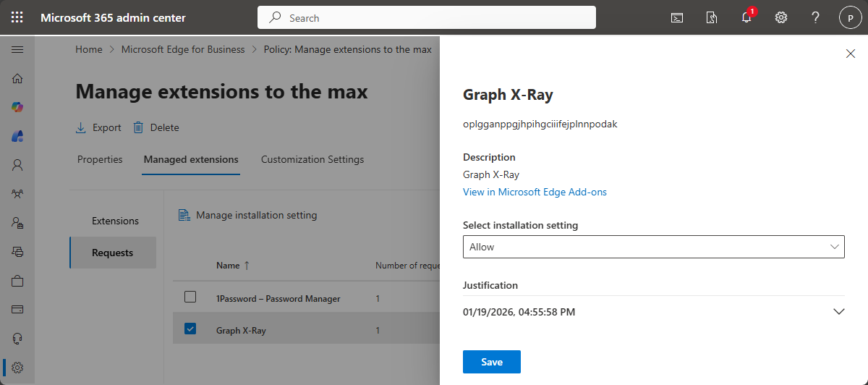Toggle the hamburger navigation menu

tap(17, 49)
